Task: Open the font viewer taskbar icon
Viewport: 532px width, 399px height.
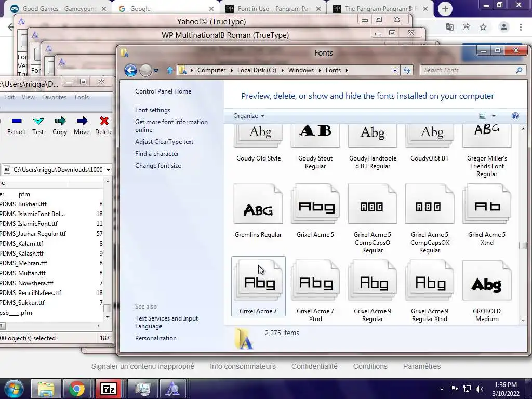Action: tap(172, 389)
